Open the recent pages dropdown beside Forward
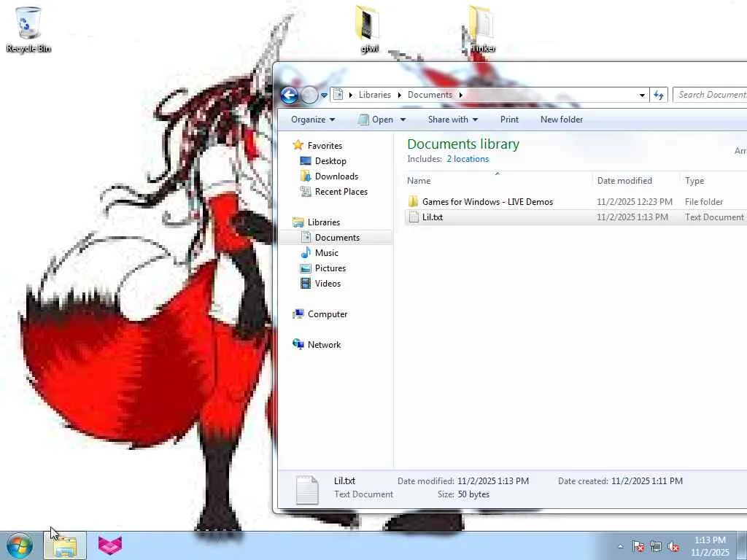Screen dimensions: 747x560 tap(324, 96)
